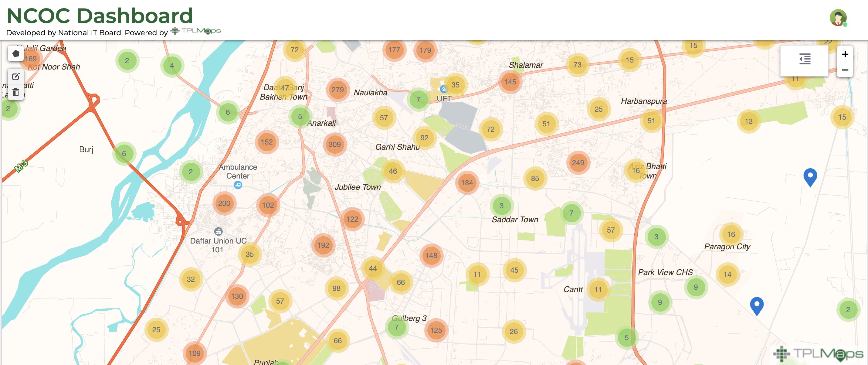The height and width of the screenshot is (365, 868).
Task: Select the draw polygon tool
Action: pos(15,53)
